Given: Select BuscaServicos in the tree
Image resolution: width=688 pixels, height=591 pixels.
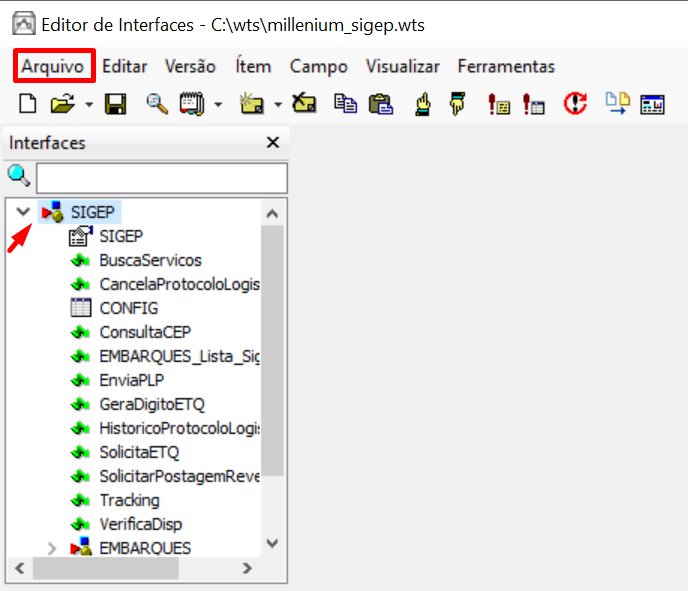Looking at the screenshot, I should point(150,261).
